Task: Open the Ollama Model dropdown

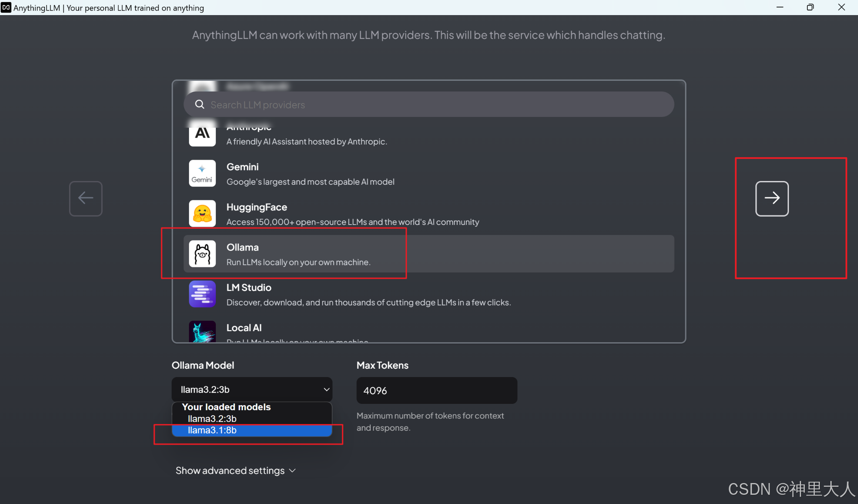Action: pyautogui.click(x=252, y=389)
